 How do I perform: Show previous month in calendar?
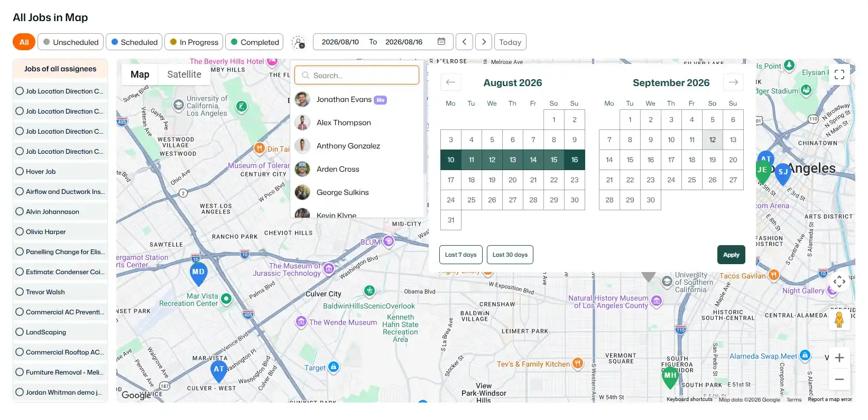450,82
